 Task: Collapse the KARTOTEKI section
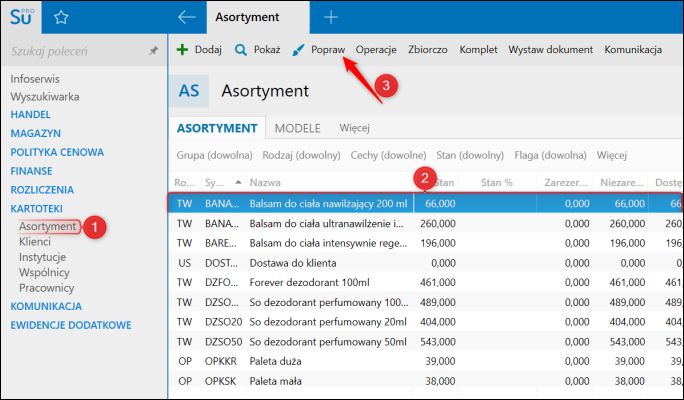[x=37, y=209]
